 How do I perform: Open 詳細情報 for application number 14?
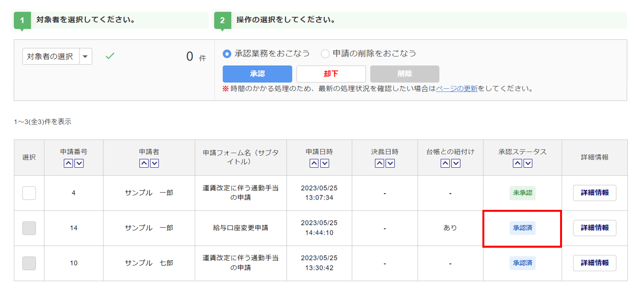click(x=595, y=228)
